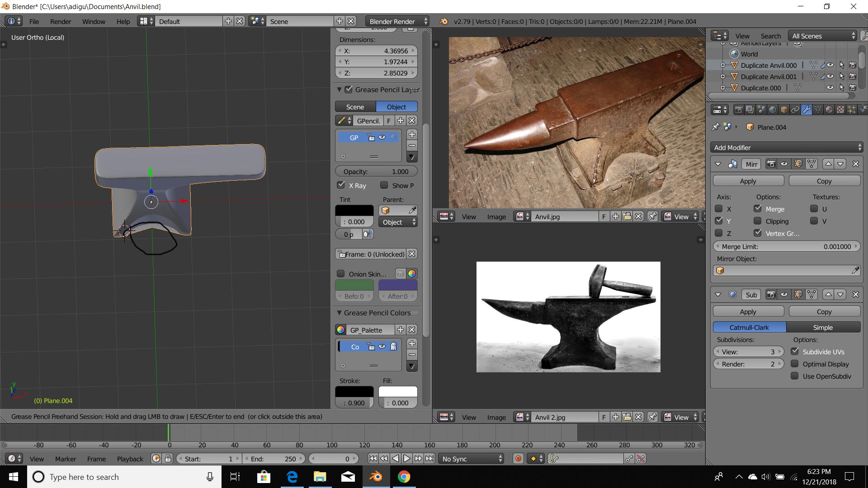Screen dimensions: 868x488
Task: Click the Parent object eyedropper icon
Action: (412, 210)
